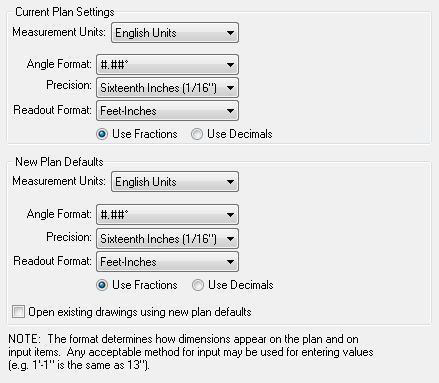Expand Angle Format dropdown under Current Plan Settings
Image resolution: width=439 pixels, height=383 pixels.
pos(167,64)
